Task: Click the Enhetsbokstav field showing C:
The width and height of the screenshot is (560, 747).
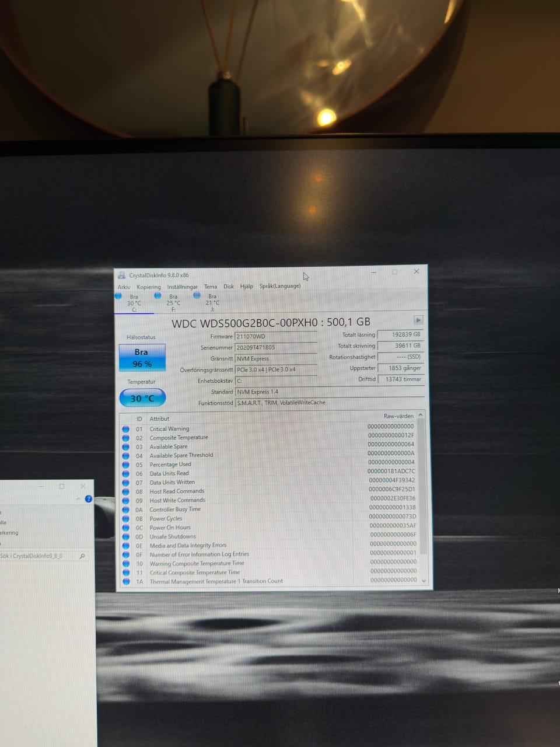Action: pyautogui.click(x=276, y=381)
